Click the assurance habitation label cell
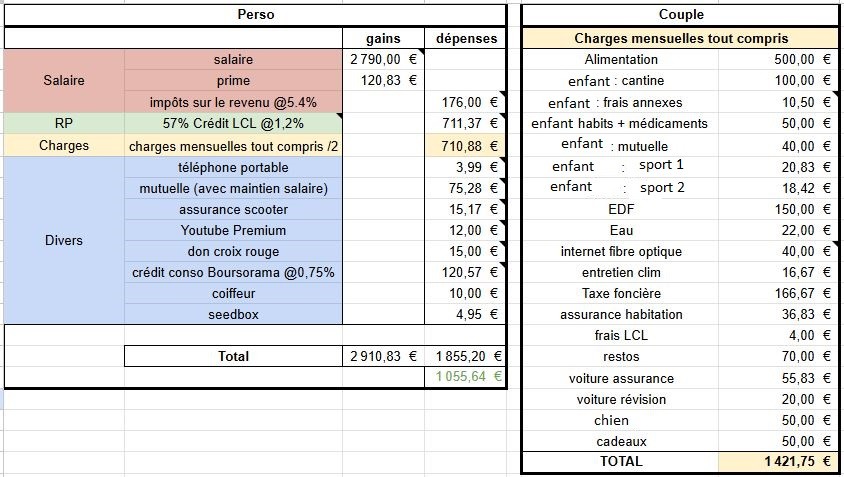The width and height of the screenshot is (844, 477). pos(620,314)
